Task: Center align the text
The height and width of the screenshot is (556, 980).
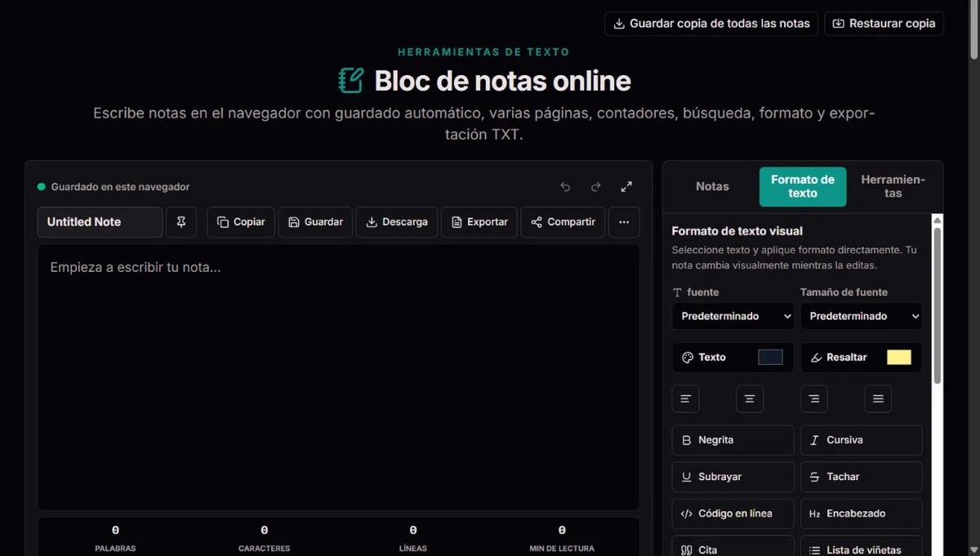Action: coord(750,398)
